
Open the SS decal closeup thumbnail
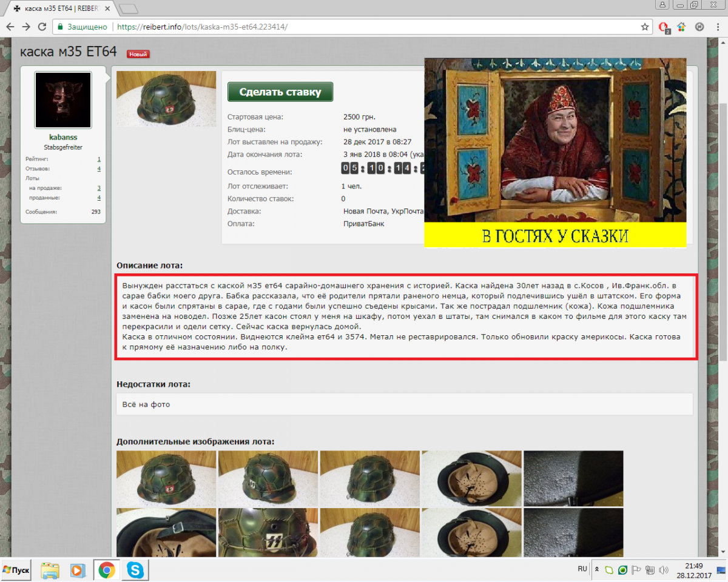[268, 532]
